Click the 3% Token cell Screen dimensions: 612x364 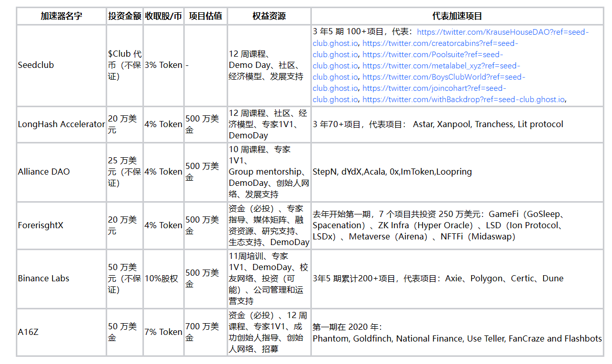pyautogui.click(x=163, y=65)
